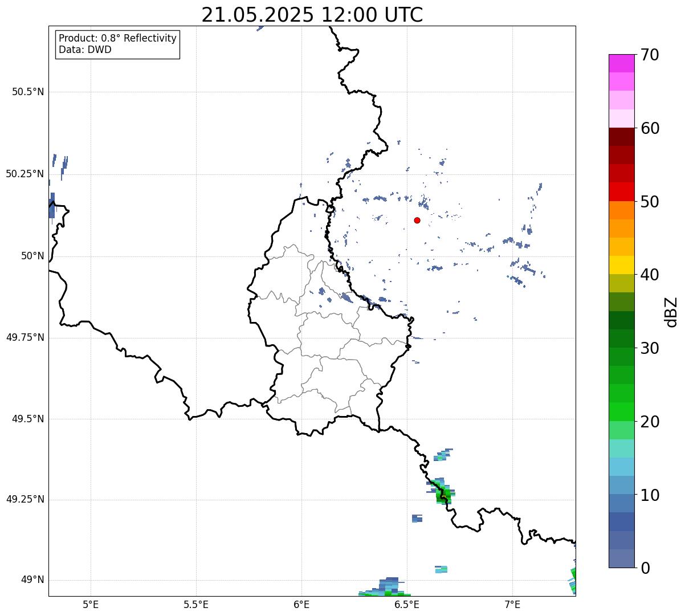Image resolution: width=685 pixels, height=616 pixels.
Task: Click the yellow colorbar swatch at 40 dBZ
Action: [621, 265]
